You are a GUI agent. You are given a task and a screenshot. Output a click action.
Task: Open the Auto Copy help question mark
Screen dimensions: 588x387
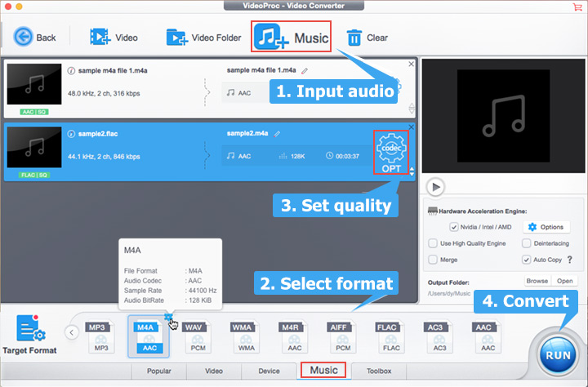[x=570, y=260]
